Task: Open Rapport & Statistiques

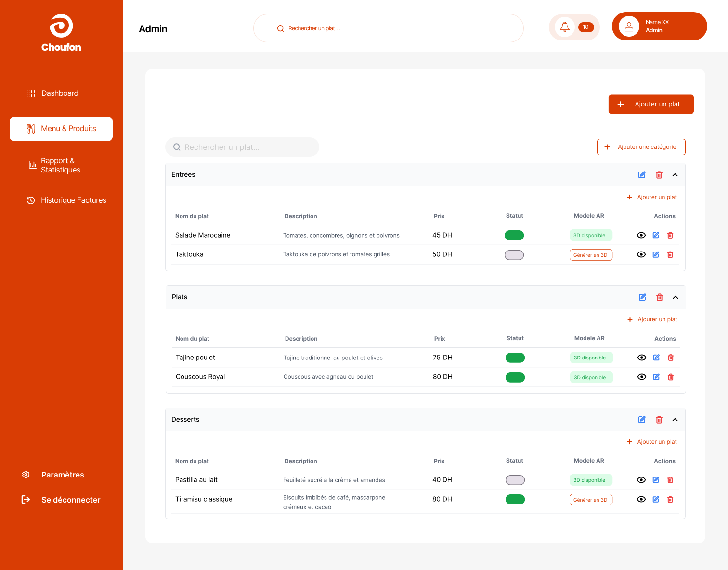Action: pos(54,165)
